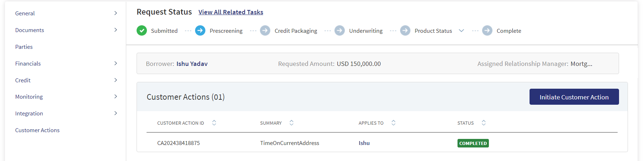Click the COMPLETED status badge
This screenshot has width=644, height=161.
point(473,143)
